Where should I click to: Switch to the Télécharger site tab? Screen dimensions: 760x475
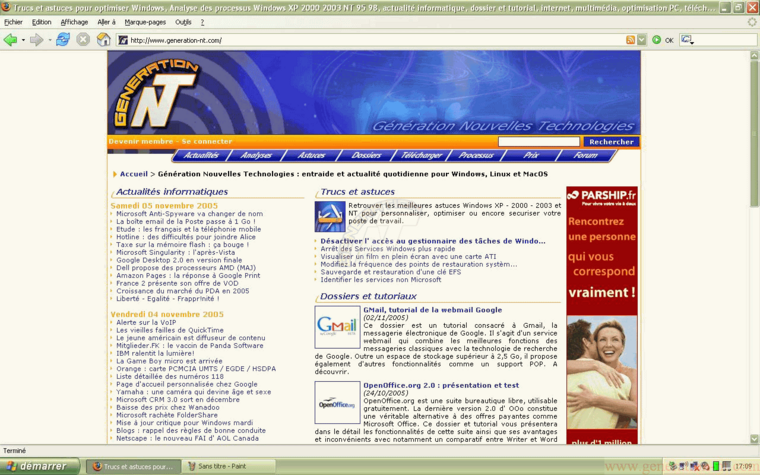click(x=421, y=155)
